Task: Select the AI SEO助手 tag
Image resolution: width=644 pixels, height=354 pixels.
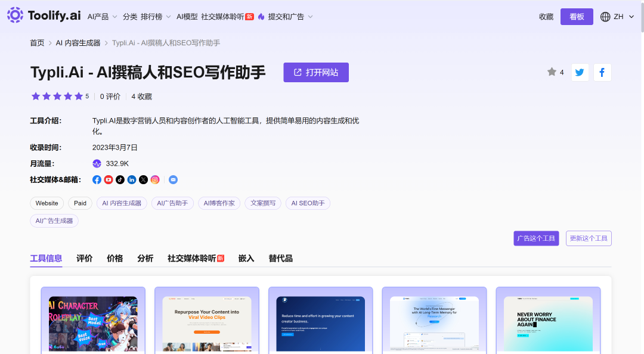Action: [x=308, y=203]
